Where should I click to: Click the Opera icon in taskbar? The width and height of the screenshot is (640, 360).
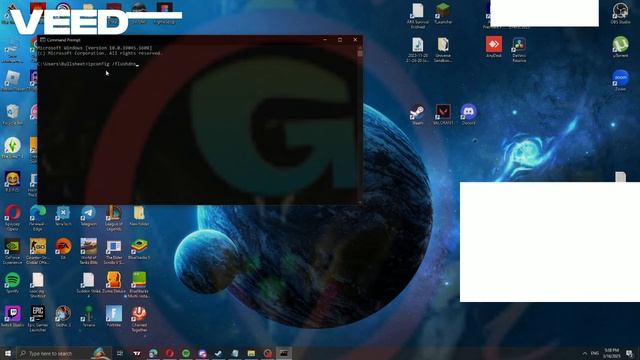click(169, 353)
